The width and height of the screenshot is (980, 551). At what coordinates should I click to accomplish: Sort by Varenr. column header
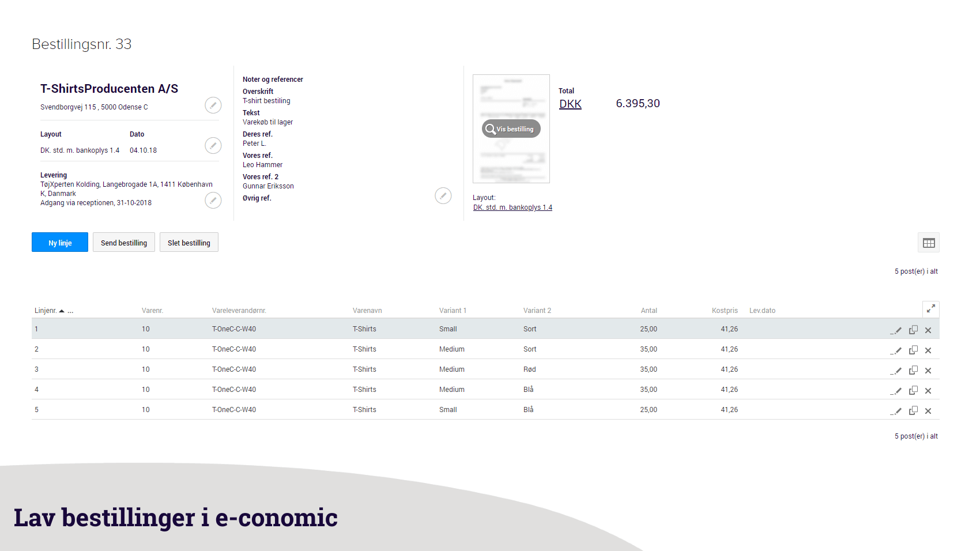152,311
